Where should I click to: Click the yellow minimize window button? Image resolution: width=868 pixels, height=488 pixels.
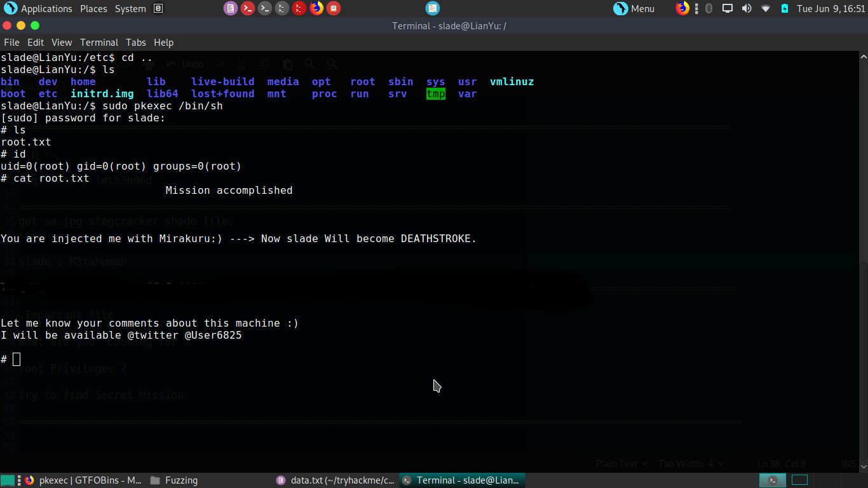click(x=21, y=25)
